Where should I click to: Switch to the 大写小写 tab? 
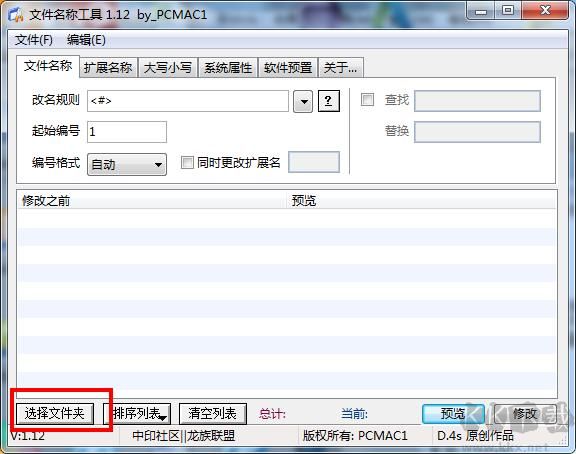coord(168,68)
